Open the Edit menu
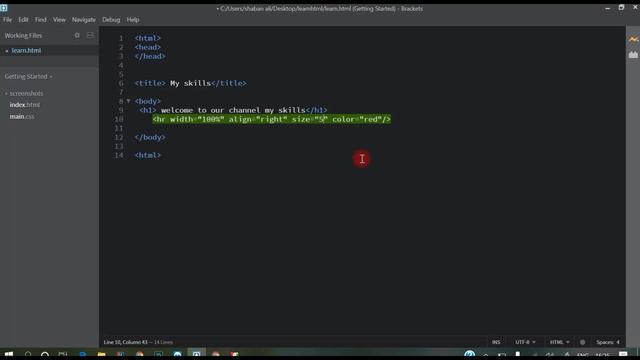 pyautogui.click(x=23, y=20)
